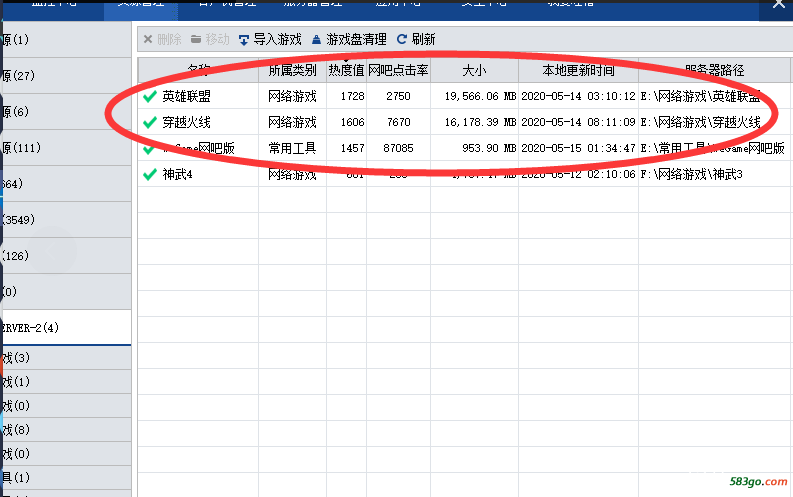Viewport: 793px width, 497px height.
Task: Sort by the 所属类别 column header
Action: point(292,70)
